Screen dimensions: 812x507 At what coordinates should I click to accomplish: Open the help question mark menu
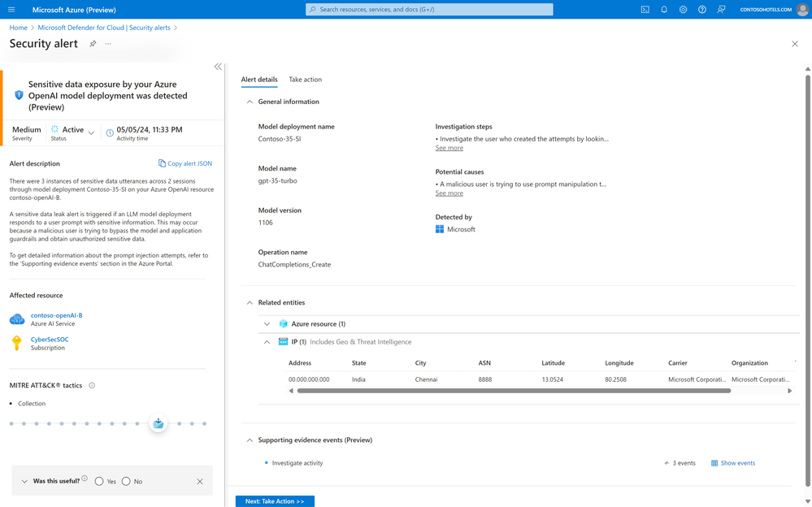tap(701, 9)
